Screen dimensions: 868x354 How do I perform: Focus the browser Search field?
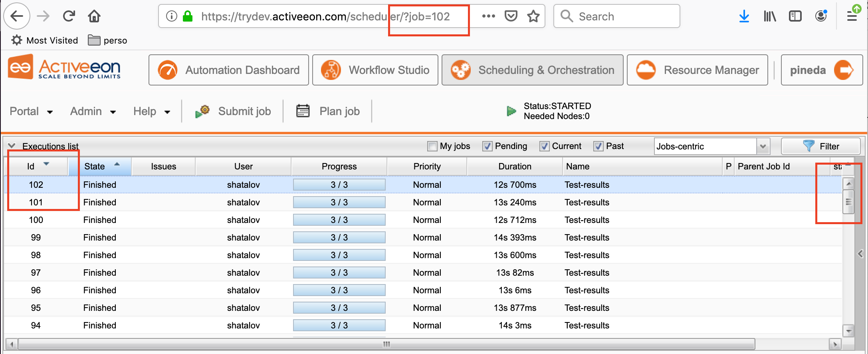(x=616, y=16)
